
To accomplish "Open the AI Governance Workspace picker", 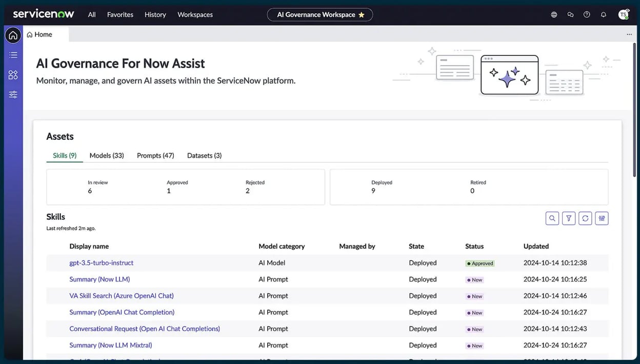I will (314, 15).
